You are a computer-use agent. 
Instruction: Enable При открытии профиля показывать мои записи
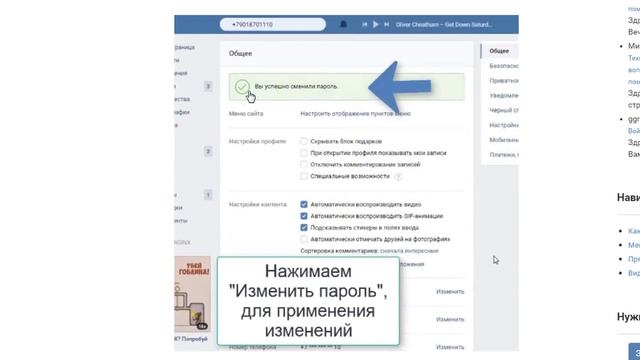(x=304, y=153)
